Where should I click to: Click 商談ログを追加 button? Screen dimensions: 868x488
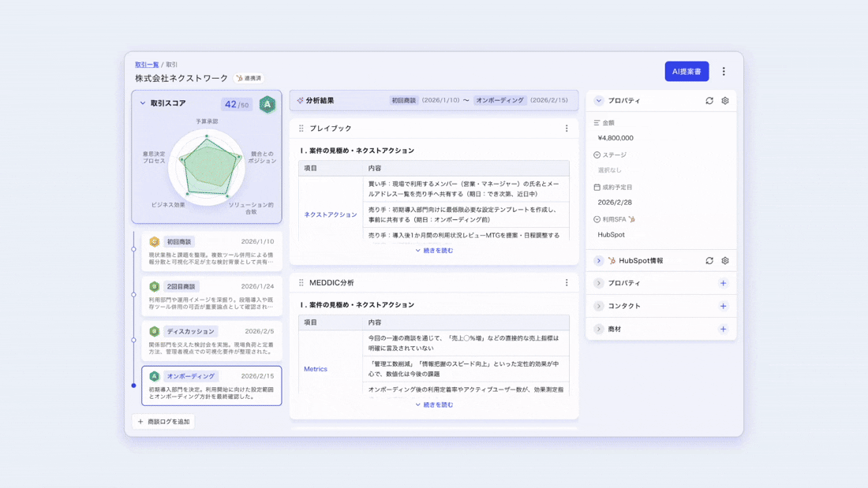click(164, 422)
